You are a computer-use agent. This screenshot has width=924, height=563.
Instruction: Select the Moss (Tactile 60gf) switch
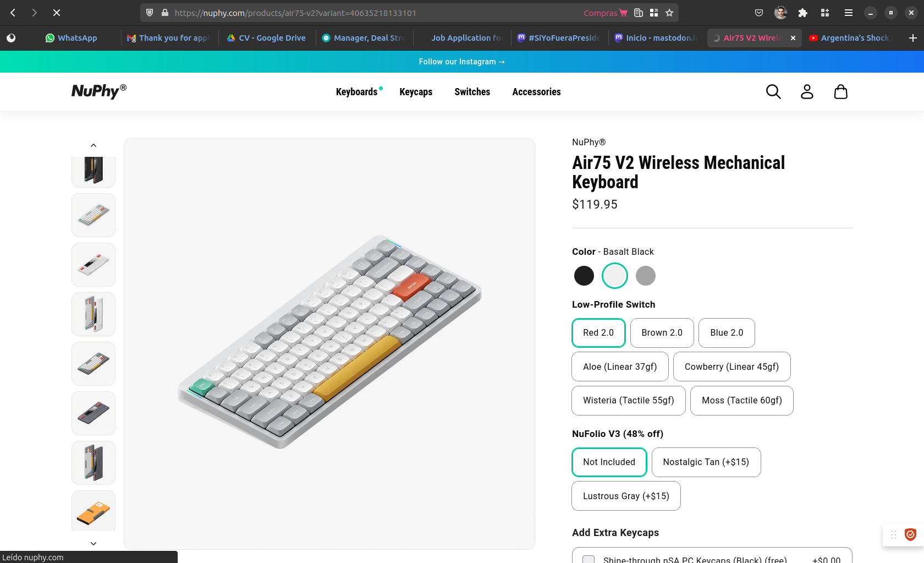point(741,401)
